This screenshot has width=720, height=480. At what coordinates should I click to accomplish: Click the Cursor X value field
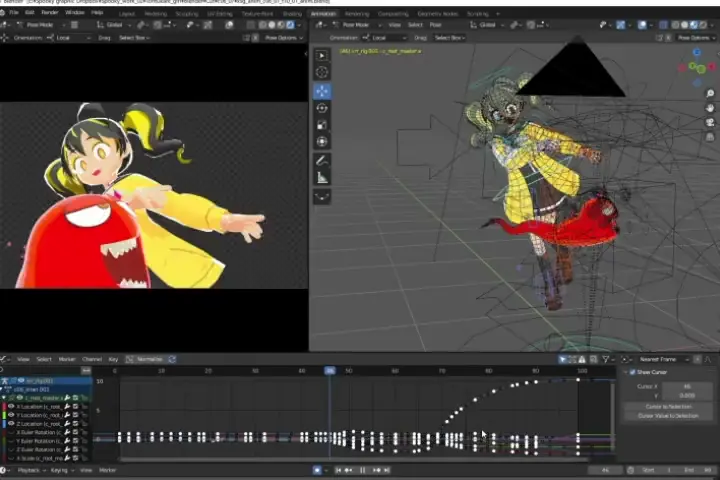(x=687, y=386)
